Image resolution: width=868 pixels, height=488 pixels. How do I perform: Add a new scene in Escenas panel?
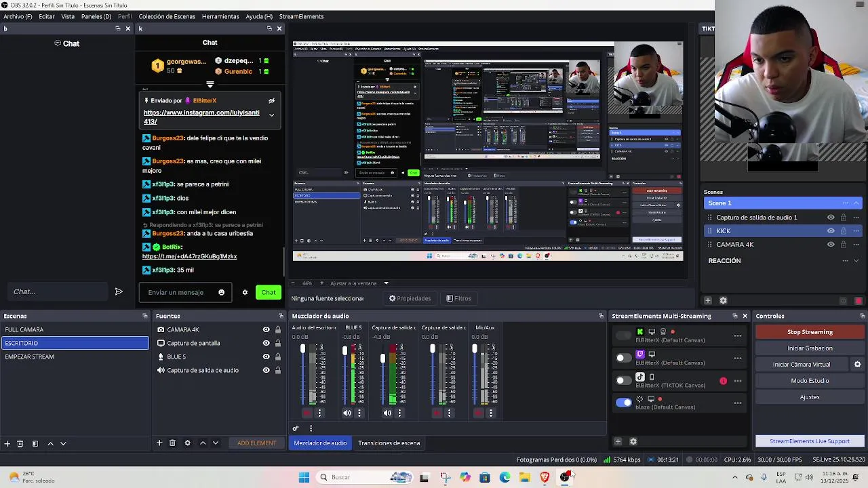(x=7, y=443)
